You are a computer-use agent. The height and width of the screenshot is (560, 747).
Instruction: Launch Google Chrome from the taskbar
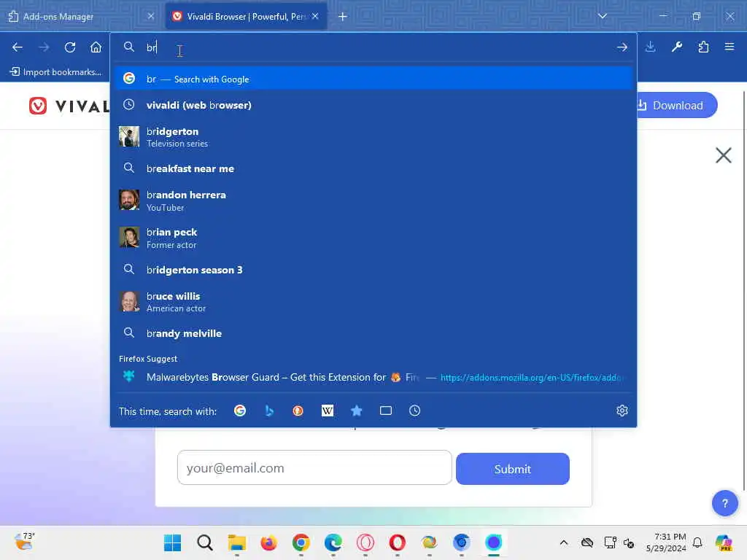[301, 542]
